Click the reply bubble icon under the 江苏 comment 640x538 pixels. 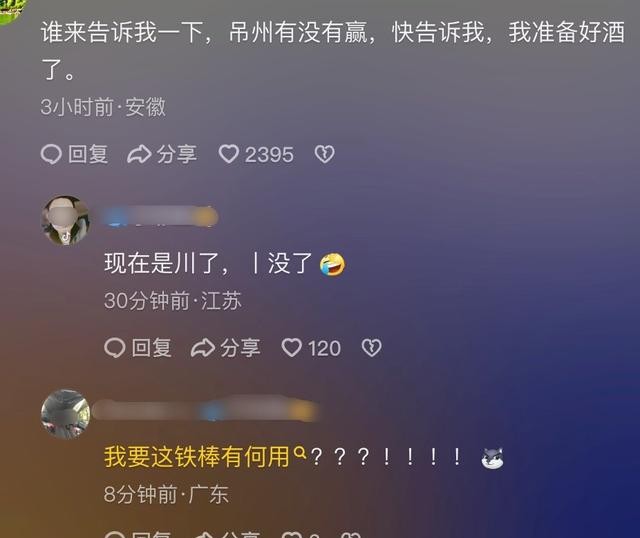click(115, 348)
